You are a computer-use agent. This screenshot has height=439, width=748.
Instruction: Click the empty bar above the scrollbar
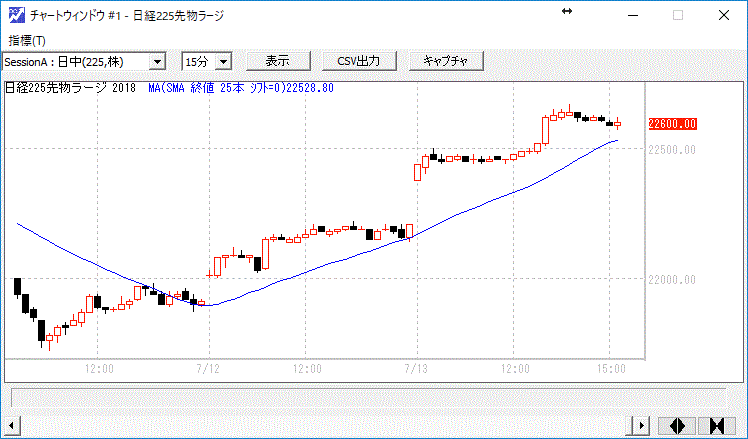[x=369, y=397]
